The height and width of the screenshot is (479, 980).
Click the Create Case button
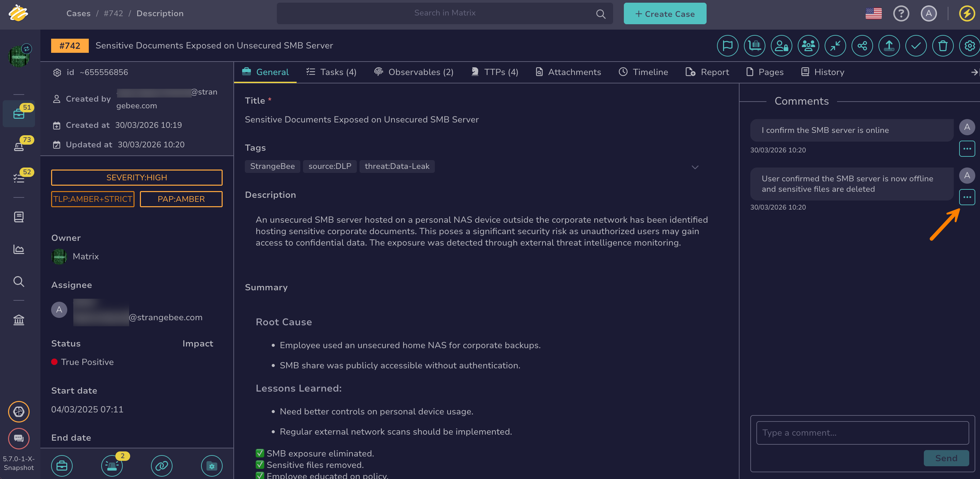[665, 14]
